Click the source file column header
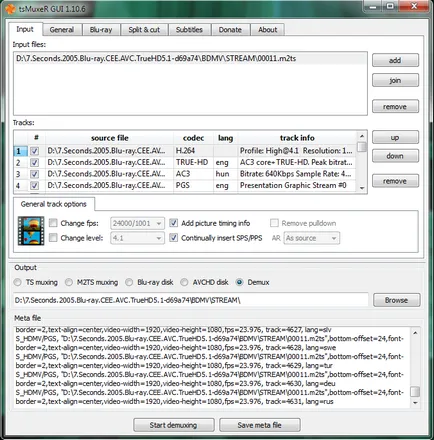Screen dimensions: 434x440 tap(109, 138)
